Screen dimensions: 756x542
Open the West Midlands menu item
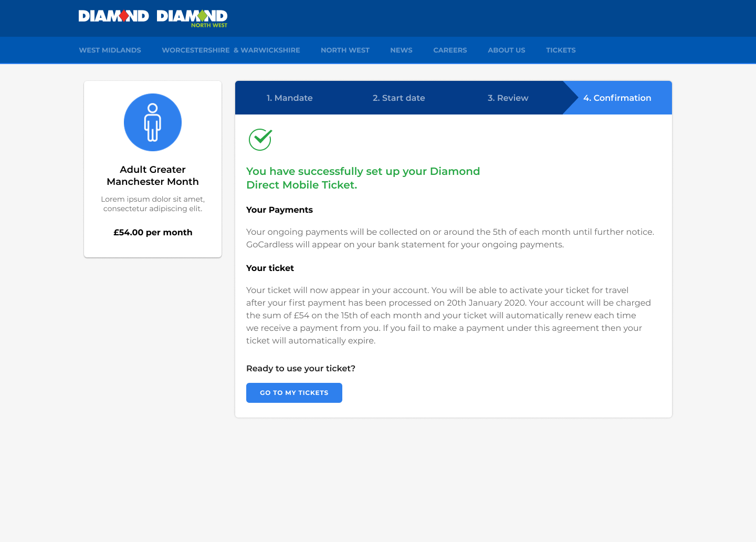(110, 50)
